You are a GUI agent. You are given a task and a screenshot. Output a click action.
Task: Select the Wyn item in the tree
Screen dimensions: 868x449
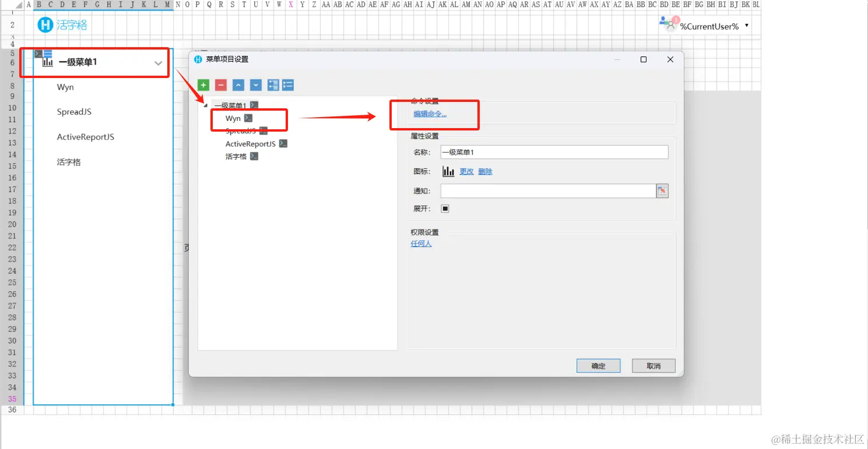pos(233,118)
